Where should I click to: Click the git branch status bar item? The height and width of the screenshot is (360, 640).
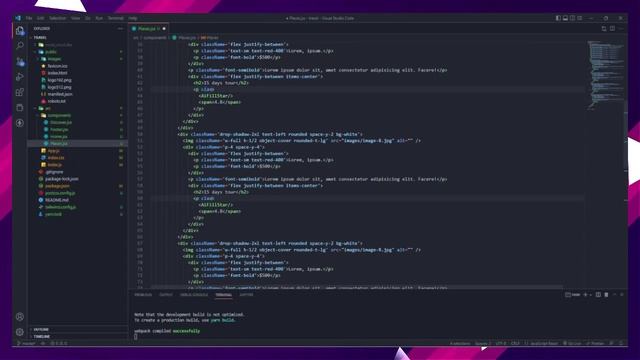pyautogui.click(x=26, y=343)
